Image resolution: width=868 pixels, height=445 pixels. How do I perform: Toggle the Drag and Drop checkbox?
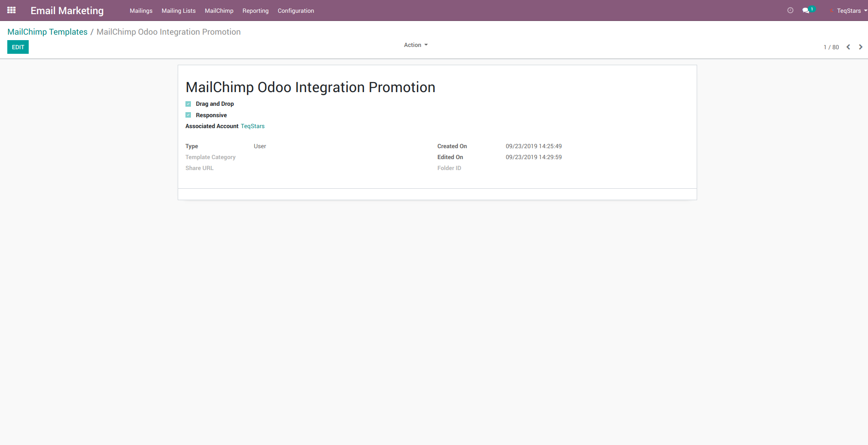(188, 104)
